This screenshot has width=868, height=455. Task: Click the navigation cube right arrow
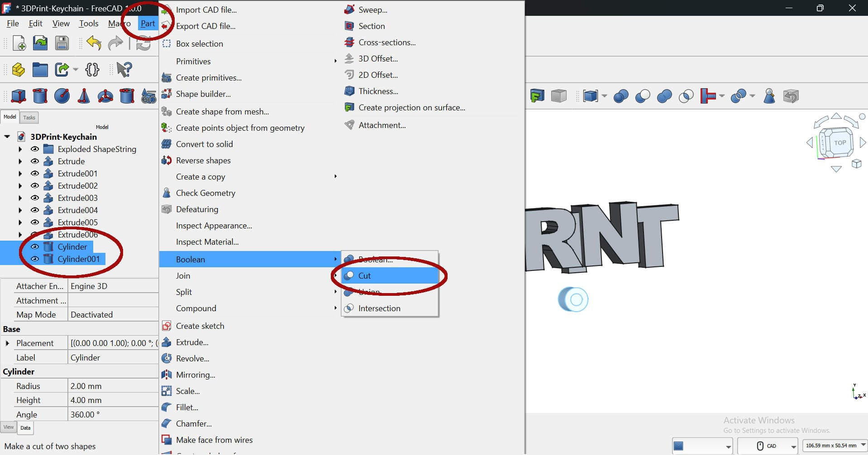[x=863, y=142]
